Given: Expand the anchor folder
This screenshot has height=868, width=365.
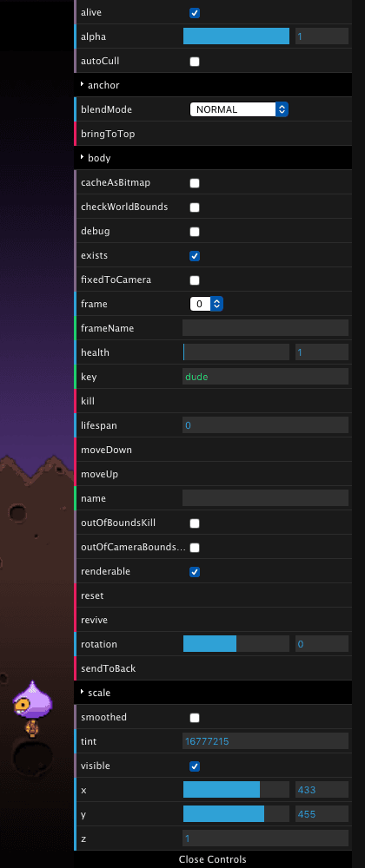Looking at the screenshot, I should (x=213, y=85).
